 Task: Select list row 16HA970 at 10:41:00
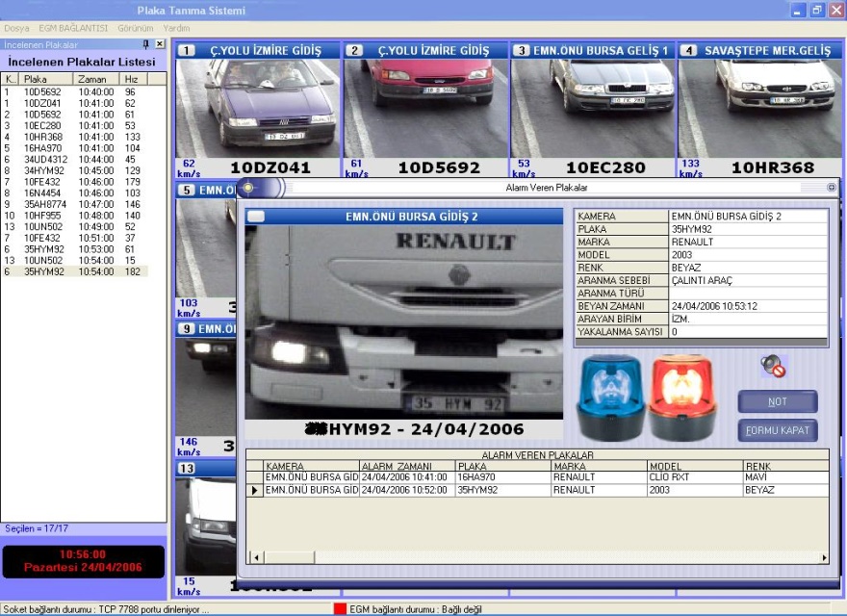(74, 148)
